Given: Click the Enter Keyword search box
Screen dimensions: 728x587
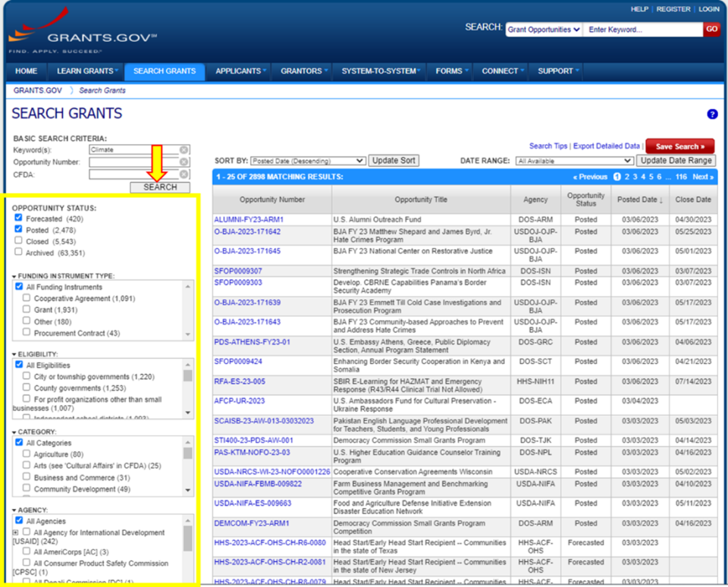Looking at the screenshot, I should (x=643, y=30).
